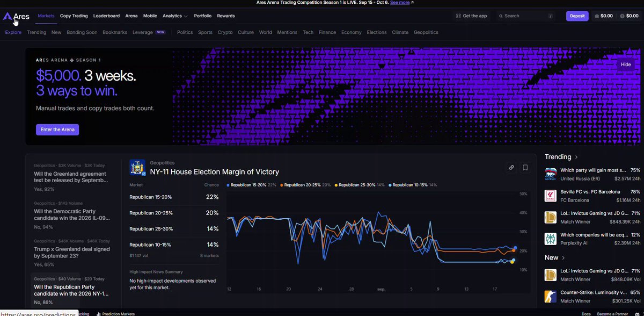Open Counter-Strike Luminosity market icon
Screen dimensions: 644x316
click(x=551, y=296)
